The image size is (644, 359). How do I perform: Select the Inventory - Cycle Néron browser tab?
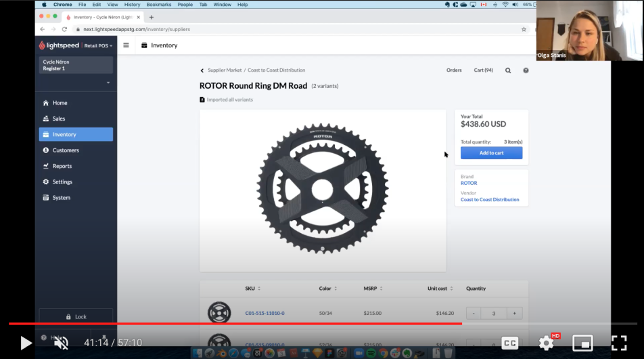102,17
